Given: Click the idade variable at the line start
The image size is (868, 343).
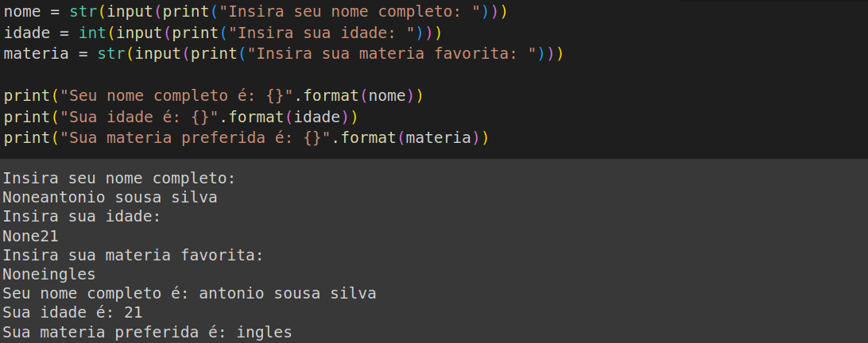Looking at the screenshot, I should coord(26,33).
